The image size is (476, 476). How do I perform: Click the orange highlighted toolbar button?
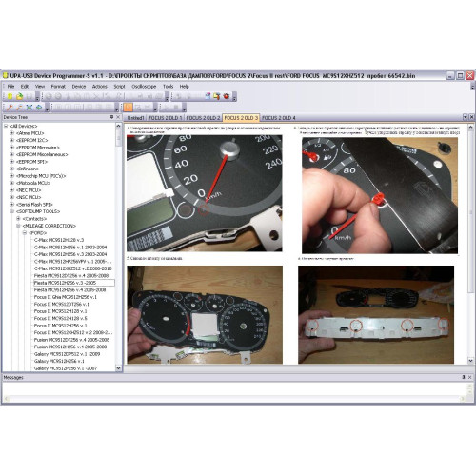(129, 108)
